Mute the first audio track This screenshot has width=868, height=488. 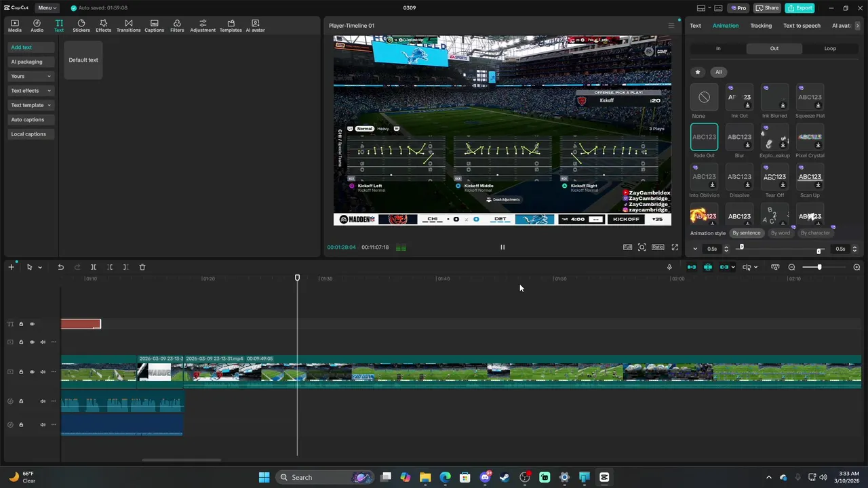[x=43, y=401]
